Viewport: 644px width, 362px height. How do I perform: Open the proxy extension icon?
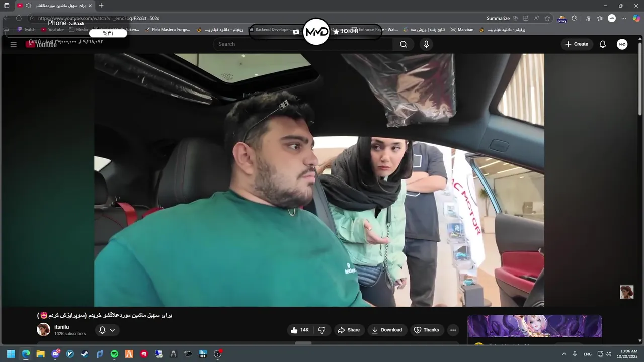tap(562, 19)
